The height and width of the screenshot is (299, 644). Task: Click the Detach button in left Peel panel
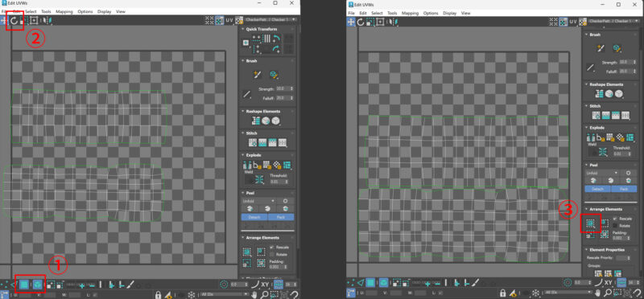tap(254, 217)
